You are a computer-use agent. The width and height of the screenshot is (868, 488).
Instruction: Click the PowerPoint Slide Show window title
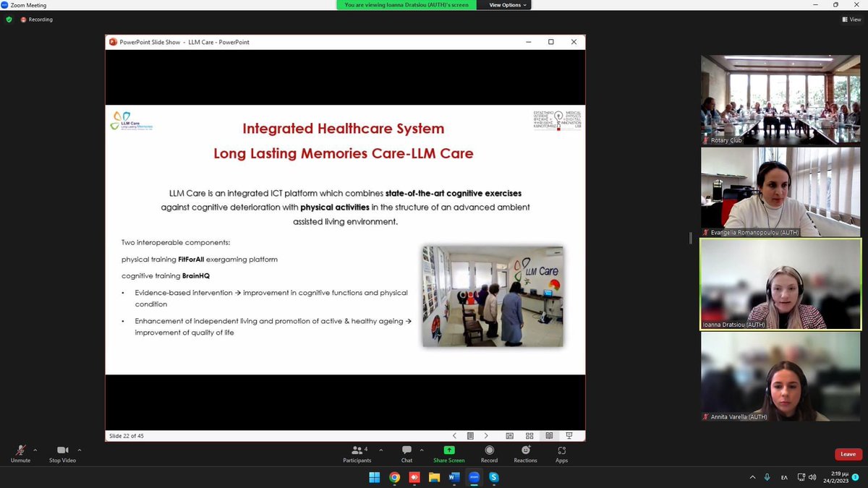pos(184,42)
